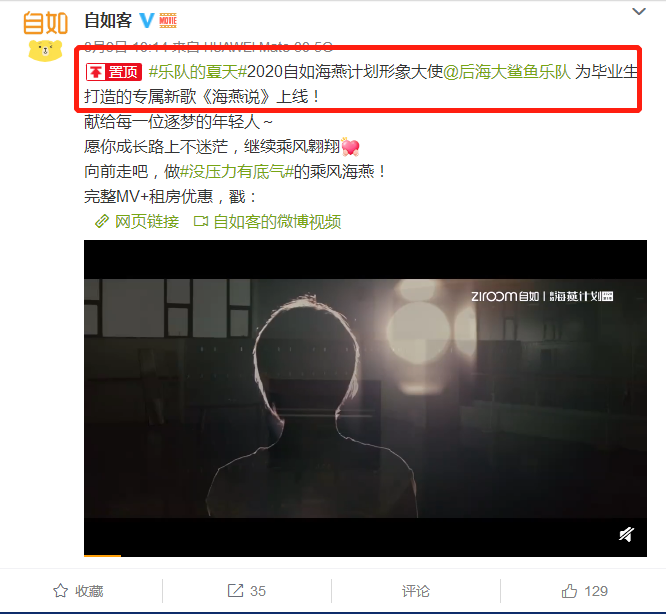Toggle the video mute speaker icon
The width and height of the screenshot is (666, 614).
[x=626, y=534]
